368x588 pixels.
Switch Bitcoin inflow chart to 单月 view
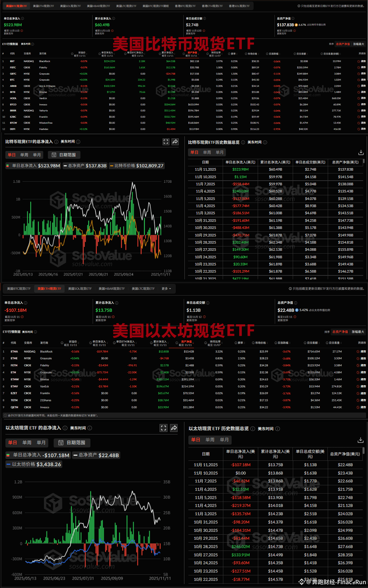tap(37, 155)
